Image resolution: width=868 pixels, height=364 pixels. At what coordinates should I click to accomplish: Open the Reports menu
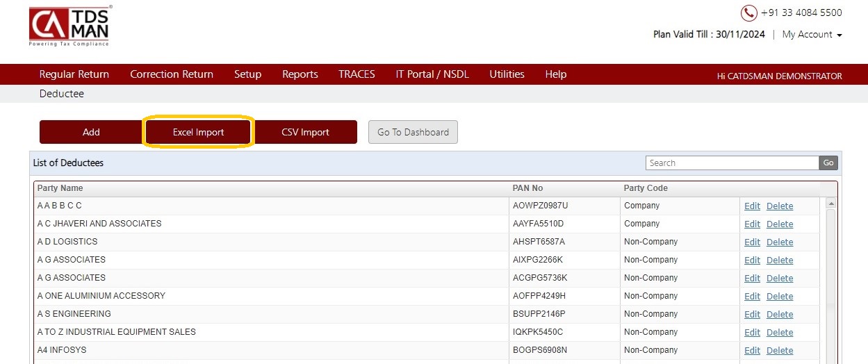300,74
